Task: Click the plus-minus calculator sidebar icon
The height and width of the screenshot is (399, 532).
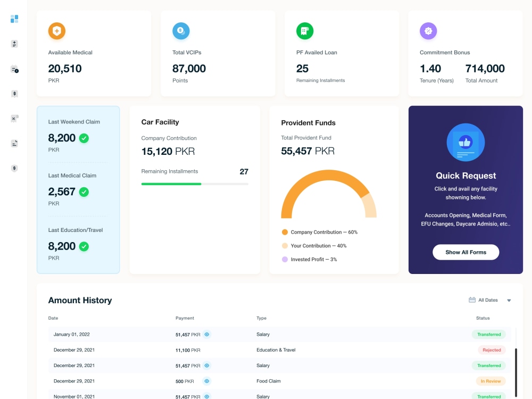Action: point(14,44)
